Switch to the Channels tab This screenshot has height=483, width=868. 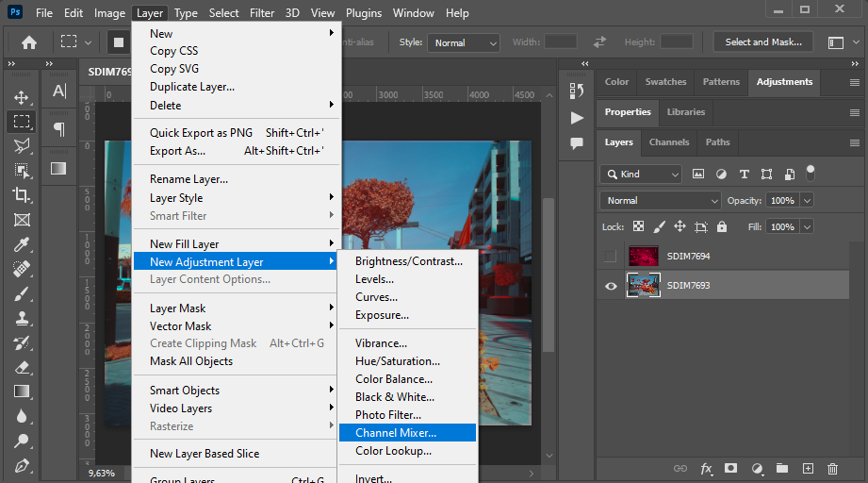pos(669,142)
